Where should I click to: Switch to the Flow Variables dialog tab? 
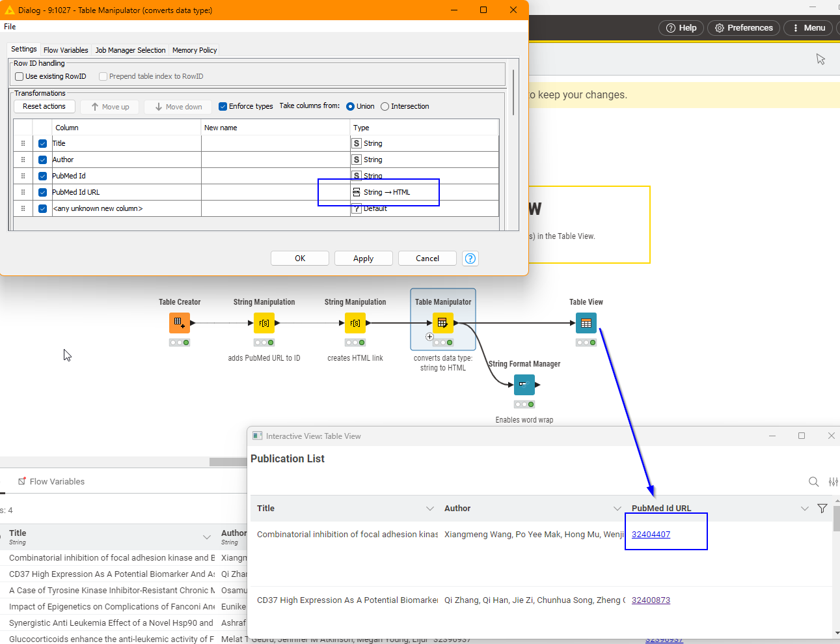pyautogui.click(x=66, y=50)
